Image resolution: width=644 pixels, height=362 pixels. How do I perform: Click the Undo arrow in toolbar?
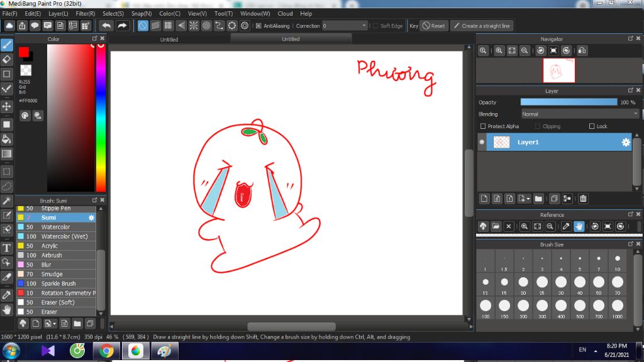106,26
